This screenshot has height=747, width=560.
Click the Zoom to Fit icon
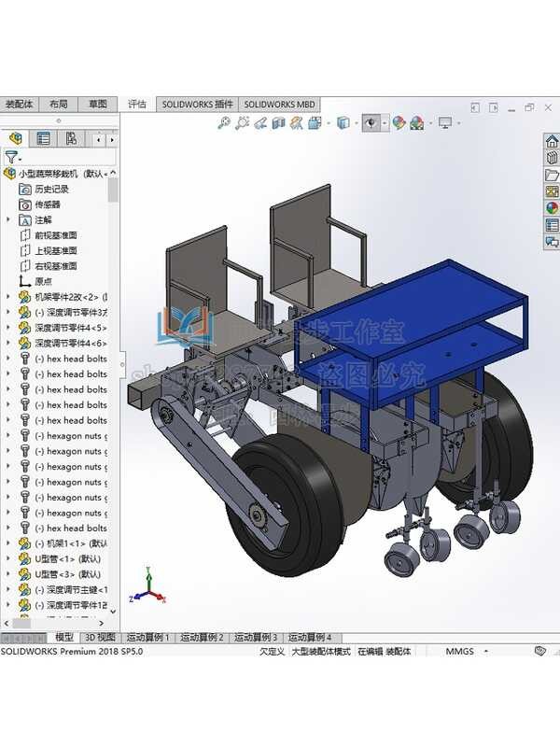point(224,122)
